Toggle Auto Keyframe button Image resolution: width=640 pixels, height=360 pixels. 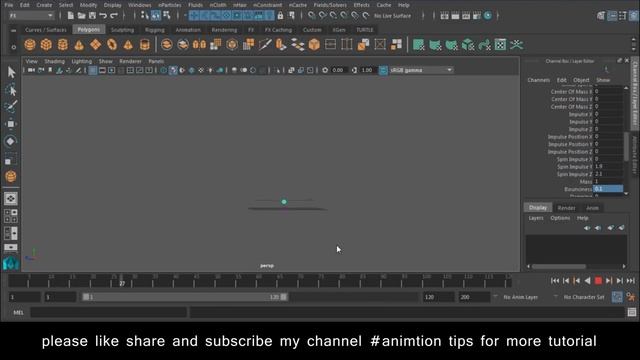(x=617, y=297)
